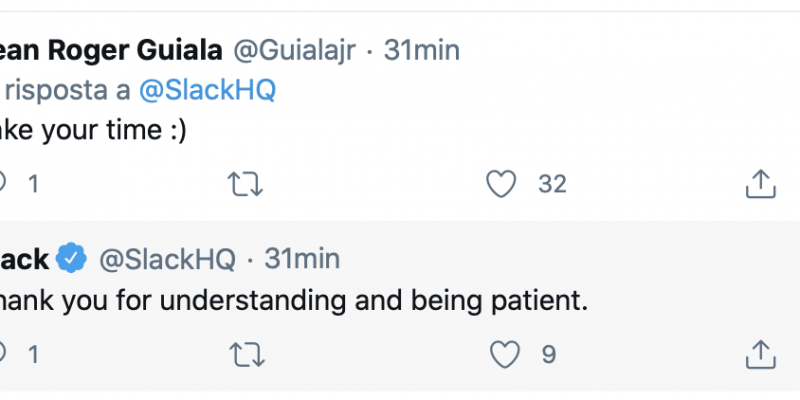800x400 pixels.
Task: Click the 31min timestamp on Slack's tweet
Action: tap(302, 259)
